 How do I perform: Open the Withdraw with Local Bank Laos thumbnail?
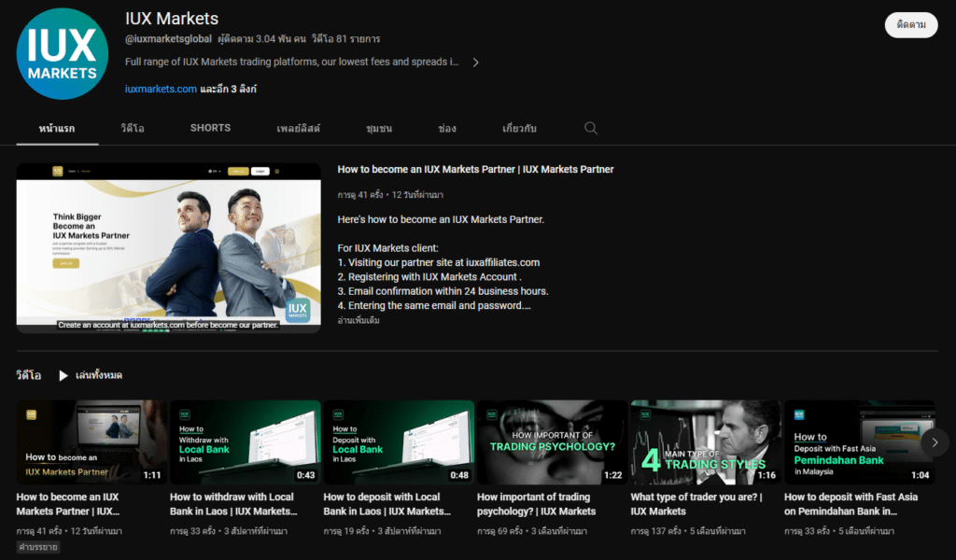246,441
